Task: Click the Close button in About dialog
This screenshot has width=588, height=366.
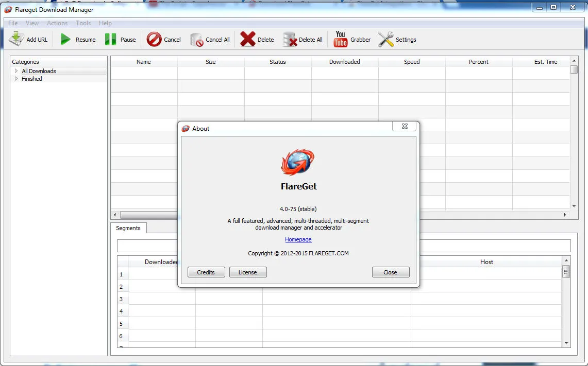Action: coord(391,272)
